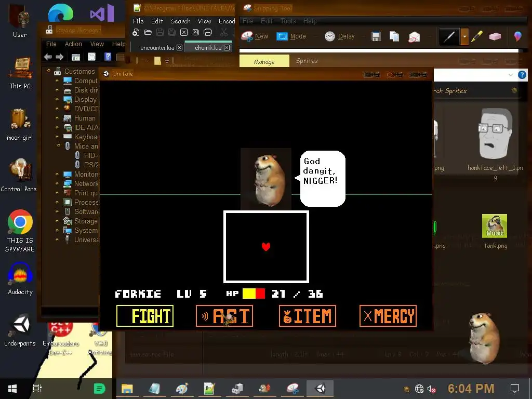The height and width of the screenshot is (399, 532).
Task: Open the Microsoft Edge desktop icon
Action: pyautogui.click(x=61, y=13)
